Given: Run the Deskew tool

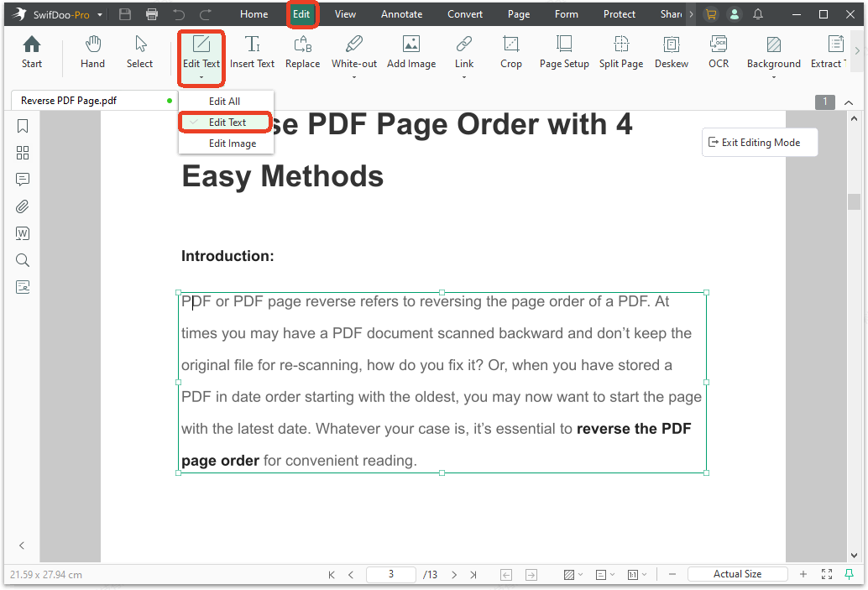Looking at the screenshot, I should coord(672,52).
